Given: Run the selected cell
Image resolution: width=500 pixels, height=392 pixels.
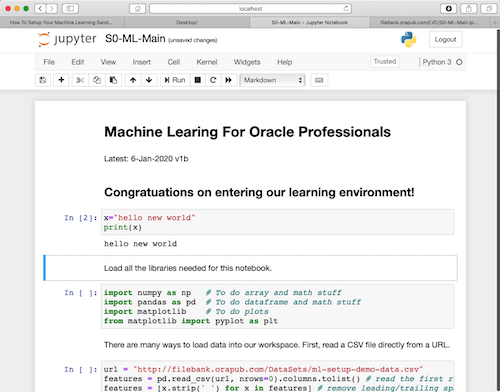Looking at the screenshot, I should click(x=175, y=80).
